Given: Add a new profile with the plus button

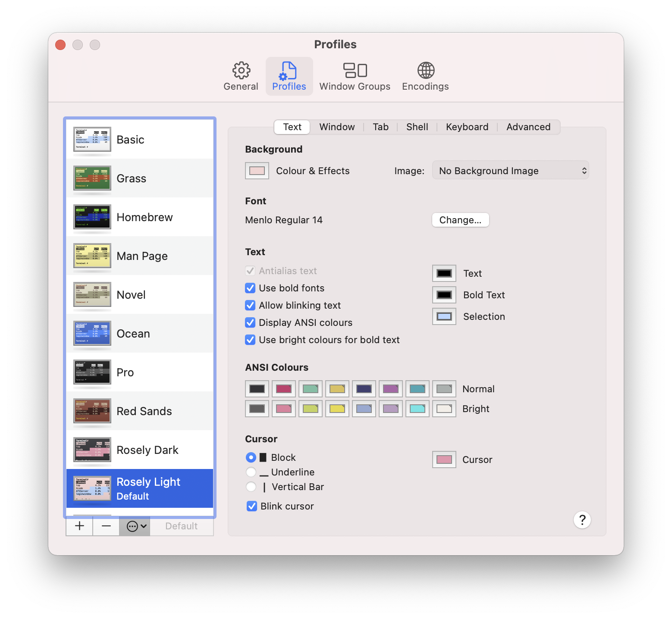Looking at the screenshot, I should [x=79, y=526].
